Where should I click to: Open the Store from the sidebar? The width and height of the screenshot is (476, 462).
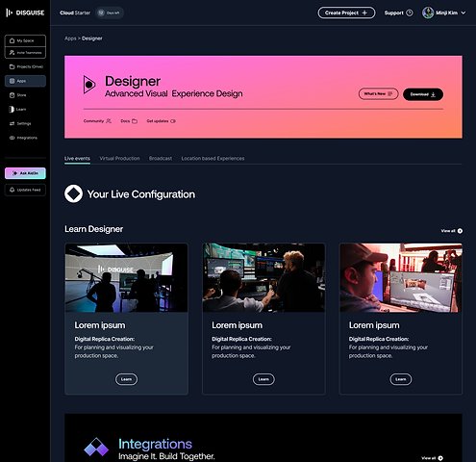(18, 95)
